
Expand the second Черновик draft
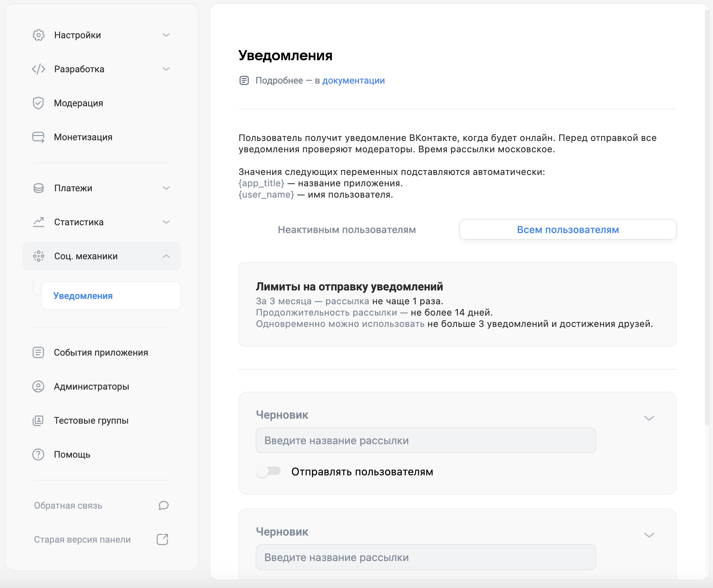pos(650,535)
